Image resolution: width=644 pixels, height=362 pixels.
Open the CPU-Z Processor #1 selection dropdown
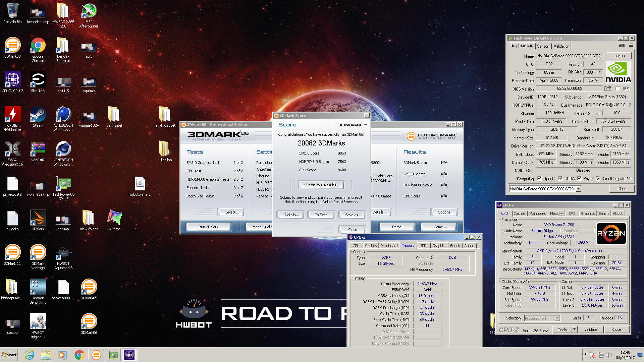[x=557, y=318]
